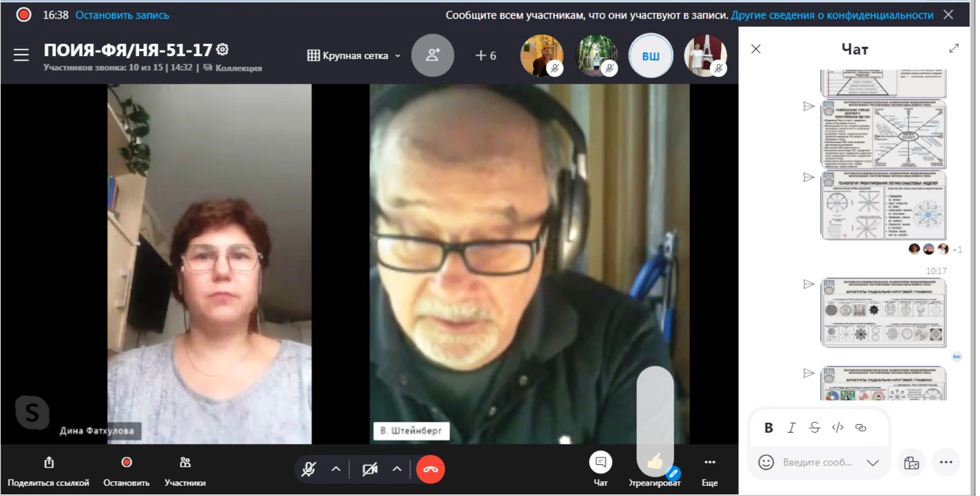Open the Participants list

pyautogui.click(x=185, y=470)
